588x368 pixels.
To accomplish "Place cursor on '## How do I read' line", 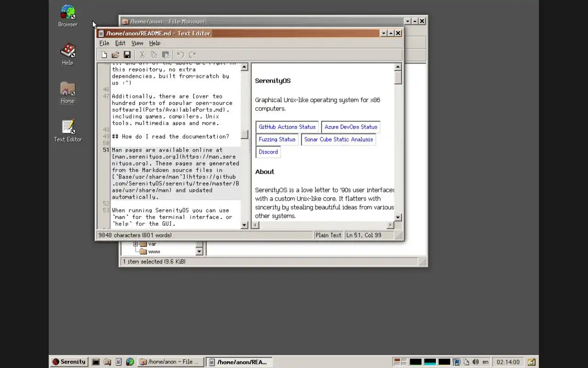I will (170, 137).
